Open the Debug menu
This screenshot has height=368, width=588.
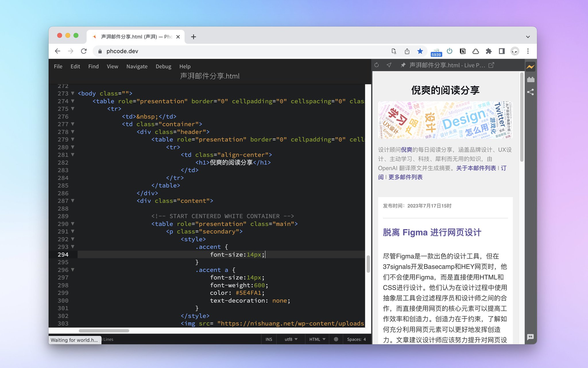(163, 66)
